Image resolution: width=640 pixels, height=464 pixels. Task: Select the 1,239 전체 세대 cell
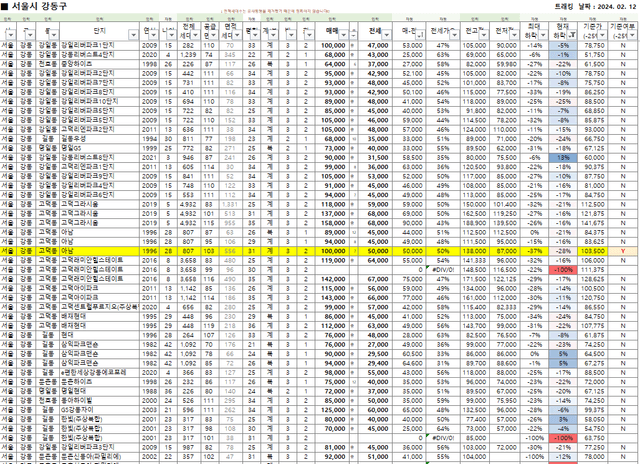tap(188, 55)
